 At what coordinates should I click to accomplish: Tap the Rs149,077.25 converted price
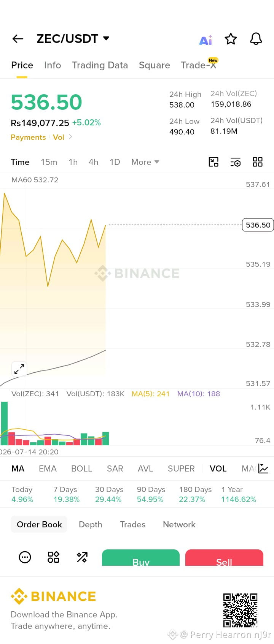coord(40,123)
